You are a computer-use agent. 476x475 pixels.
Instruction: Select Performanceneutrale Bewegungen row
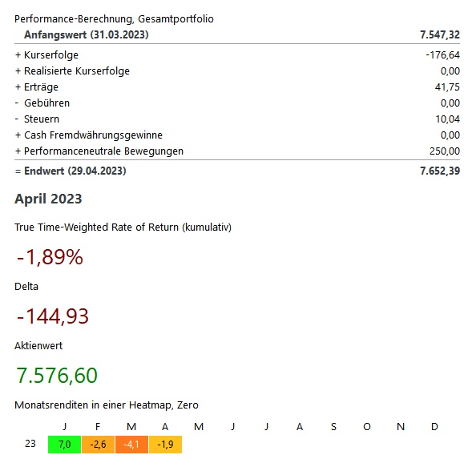[x=237, y=151]
